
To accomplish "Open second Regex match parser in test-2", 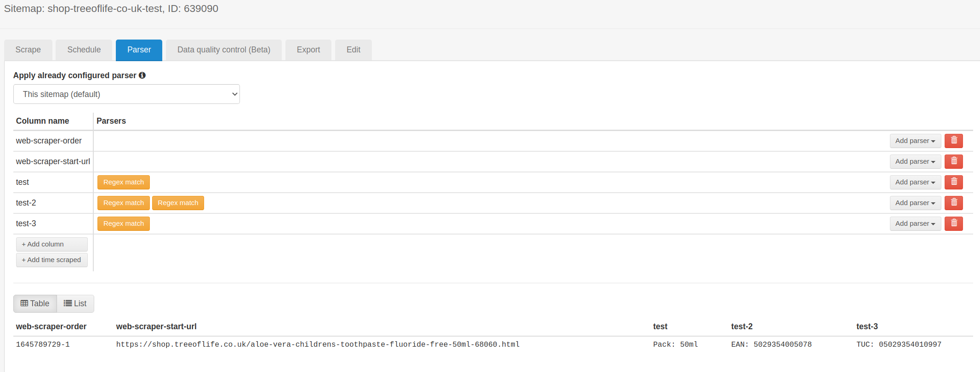I will click(x=178, y=203).
